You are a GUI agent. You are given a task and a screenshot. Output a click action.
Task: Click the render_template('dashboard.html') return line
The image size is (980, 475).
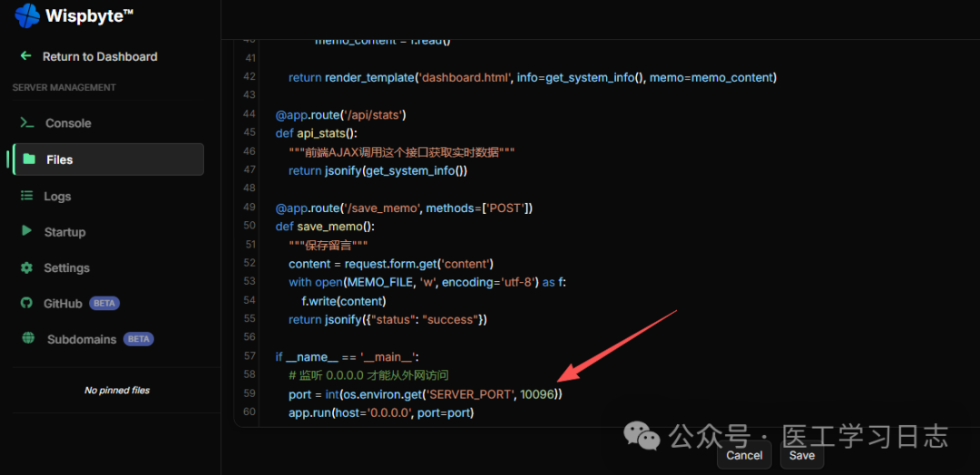click(532, 77)
